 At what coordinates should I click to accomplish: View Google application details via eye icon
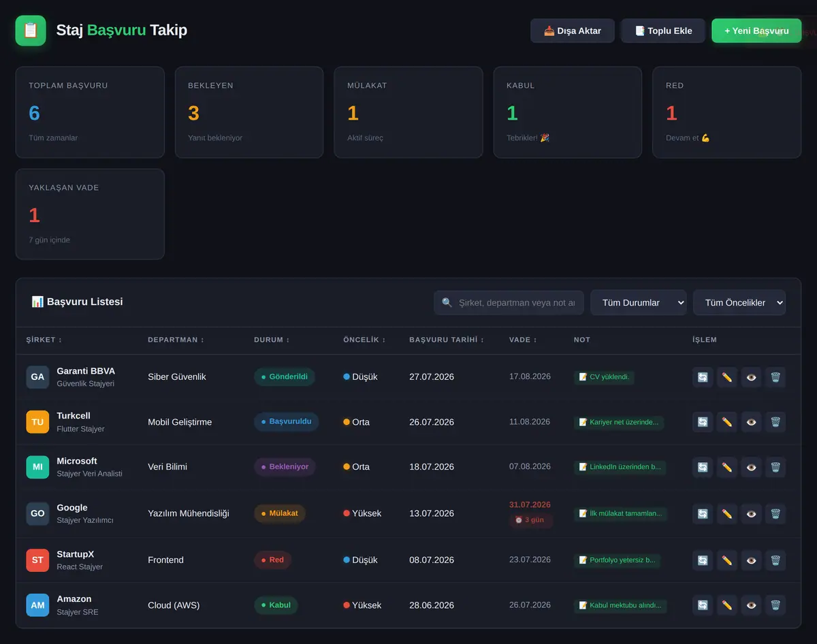[x=751, y=514]
